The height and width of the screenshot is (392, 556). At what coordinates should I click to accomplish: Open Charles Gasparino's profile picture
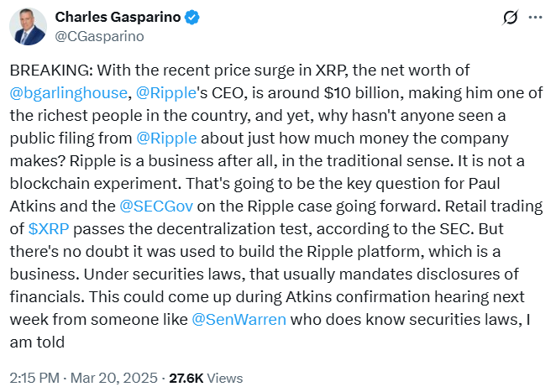(28, 27)
